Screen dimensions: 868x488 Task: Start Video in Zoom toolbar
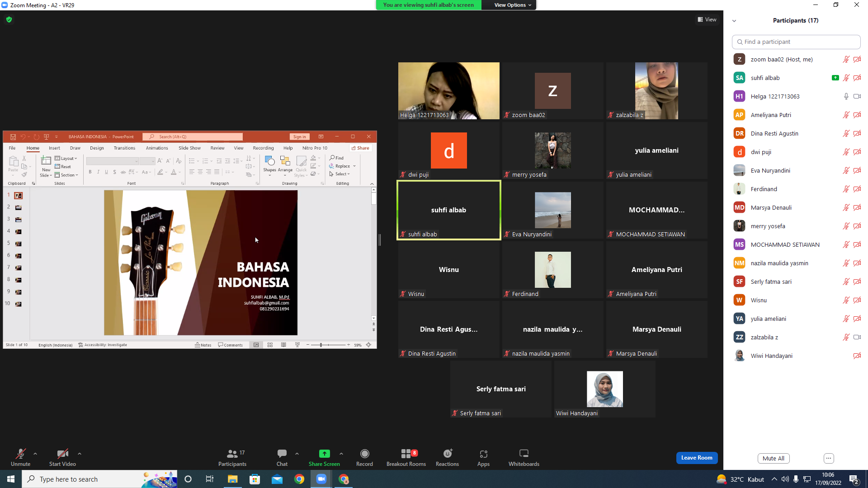[x=62, y=457]
